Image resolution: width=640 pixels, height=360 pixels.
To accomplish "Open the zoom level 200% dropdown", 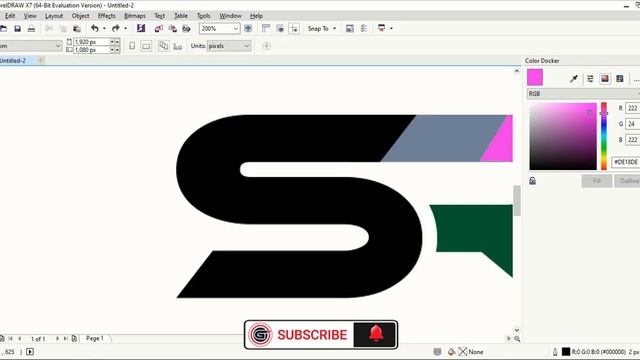I will [236, 29].
